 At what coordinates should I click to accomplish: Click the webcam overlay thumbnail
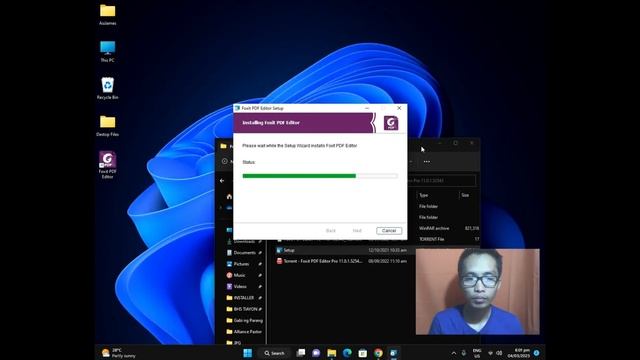(x=478, y=291)
